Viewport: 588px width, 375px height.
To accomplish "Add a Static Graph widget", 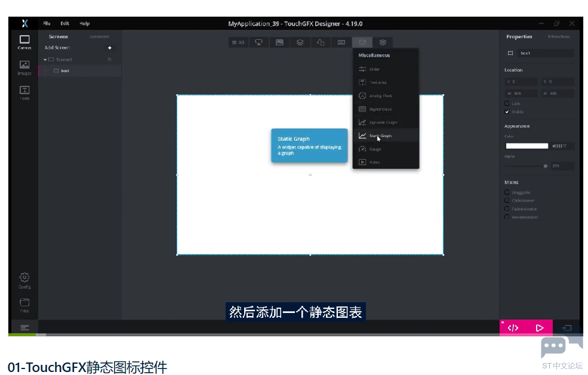I will [x=386, y=135].
